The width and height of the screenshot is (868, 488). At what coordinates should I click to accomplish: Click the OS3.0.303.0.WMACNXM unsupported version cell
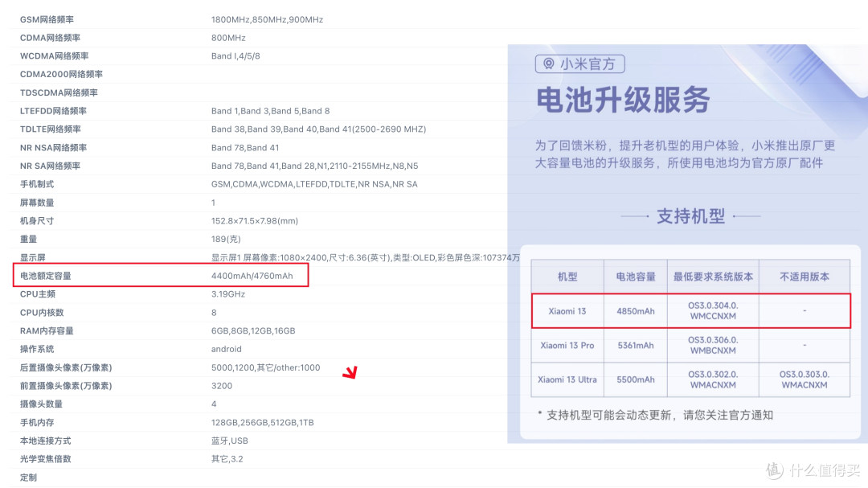coord(805,379)
